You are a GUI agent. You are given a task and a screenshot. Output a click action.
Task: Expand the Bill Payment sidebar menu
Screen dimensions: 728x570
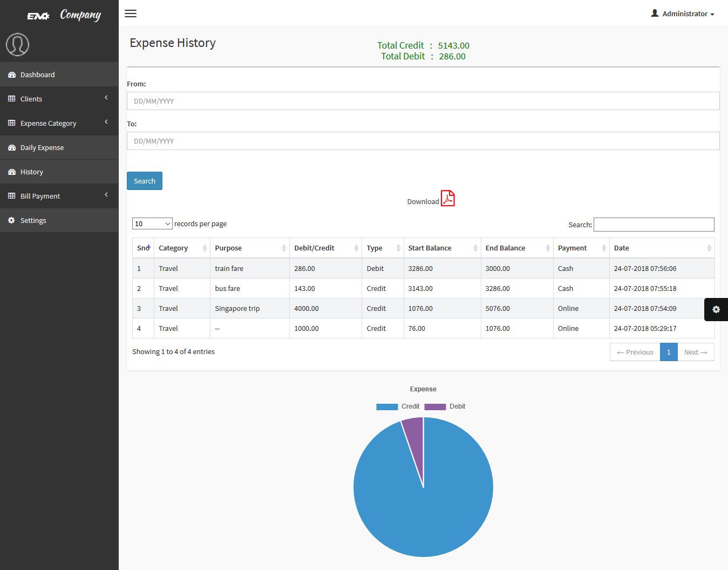coord(59,196)
